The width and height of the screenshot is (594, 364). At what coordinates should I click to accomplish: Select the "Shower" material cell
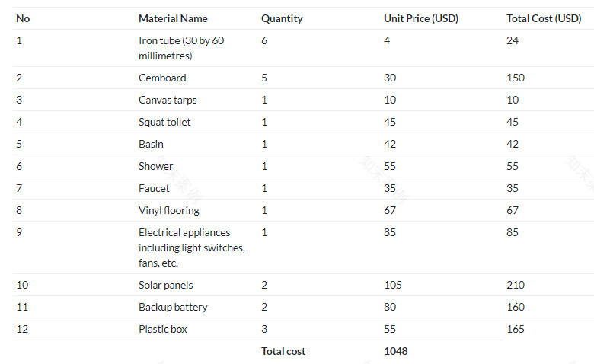pos(156,166)
